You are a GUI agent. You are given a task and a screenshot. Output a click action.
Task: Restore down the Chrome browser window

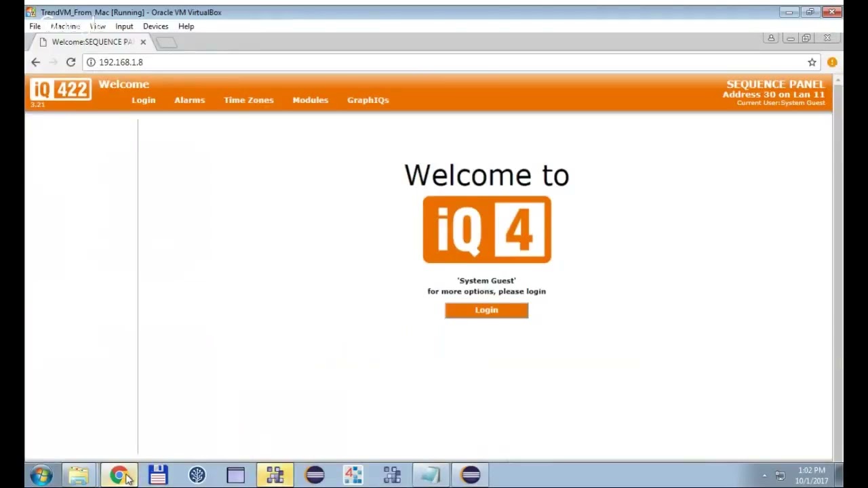806,39
